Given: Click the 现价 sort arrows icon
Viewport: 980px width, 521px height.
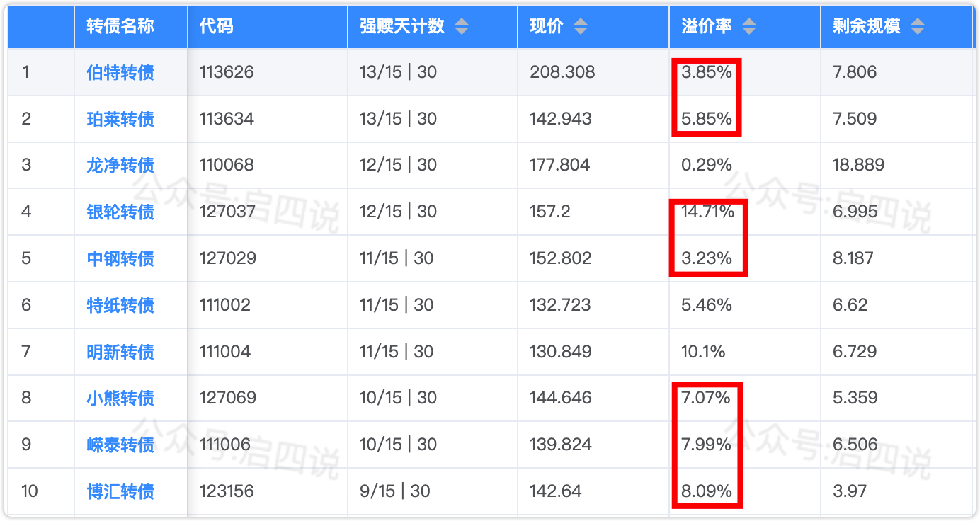Looking at the screenshot, I should [580, 27].
